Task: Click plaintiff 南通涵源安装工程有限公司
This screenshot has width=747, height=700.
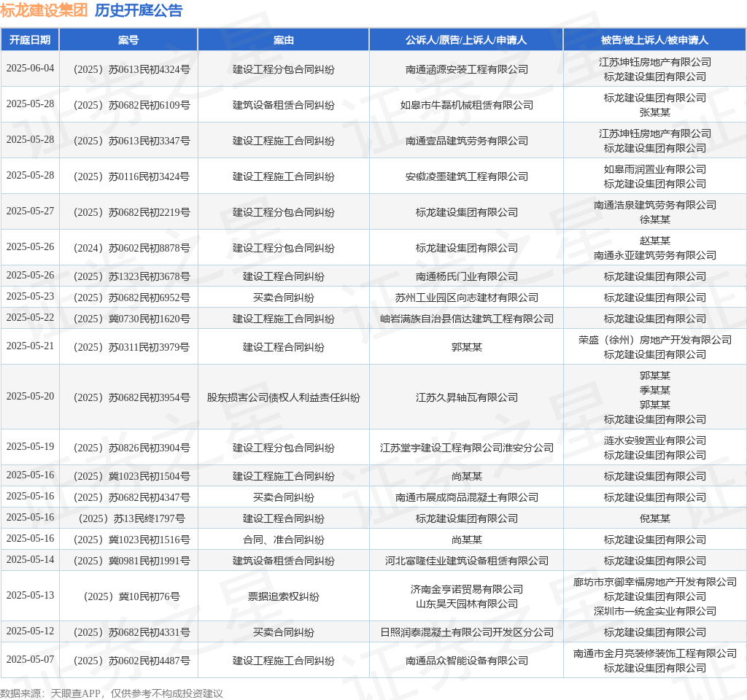Action: [466, 69]
